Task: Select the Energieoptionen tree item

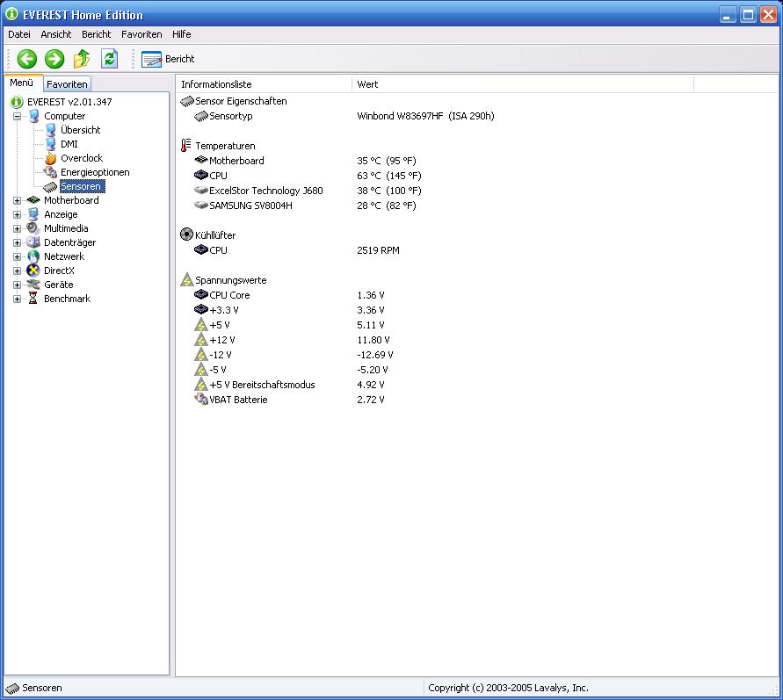Action: [95, 172]
